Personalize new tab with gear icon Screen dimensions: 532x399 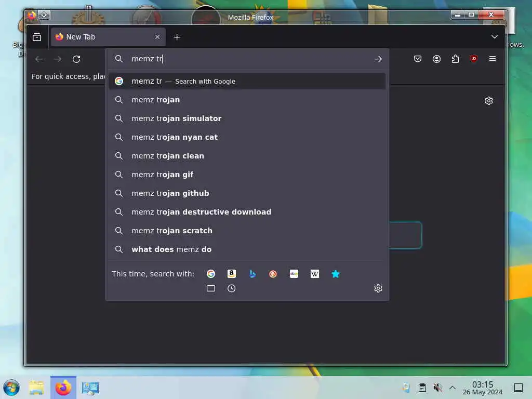[x=488, y=101]
